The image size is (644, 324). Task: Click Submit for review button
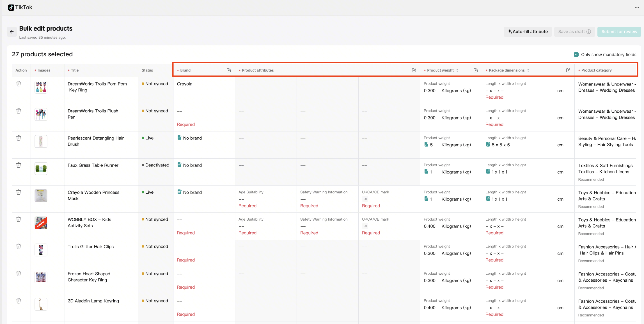(619, 32)
